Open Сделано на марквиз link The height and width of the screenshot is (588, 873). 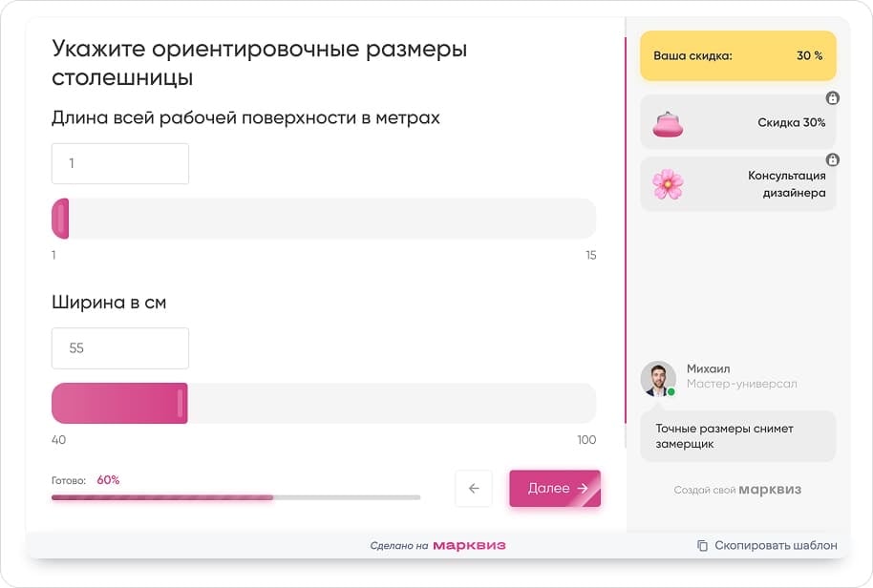(x=438, y=546)
